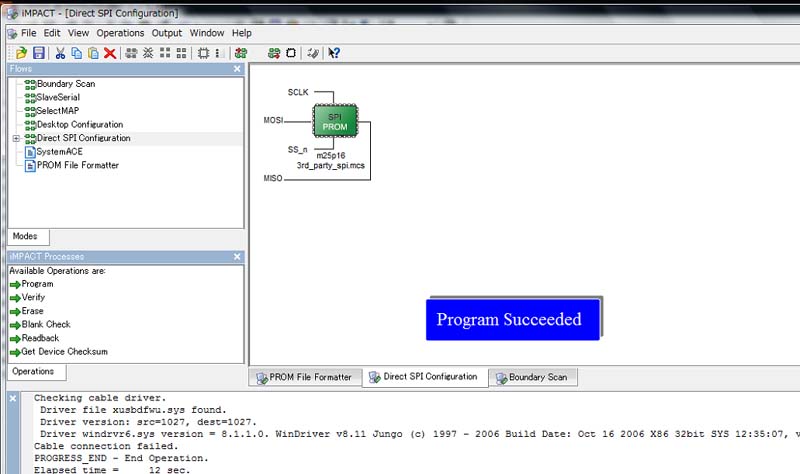Click the gray bug-shaped toolbar icon
Screen dimensions: 800x474
point(148,53)
